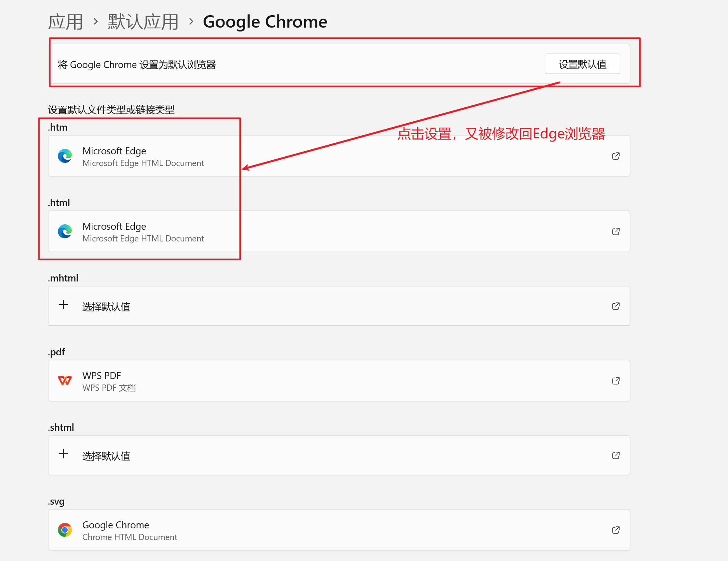Click the 设置默认值 button
728x561 pixels.
(x=582, y=64)
